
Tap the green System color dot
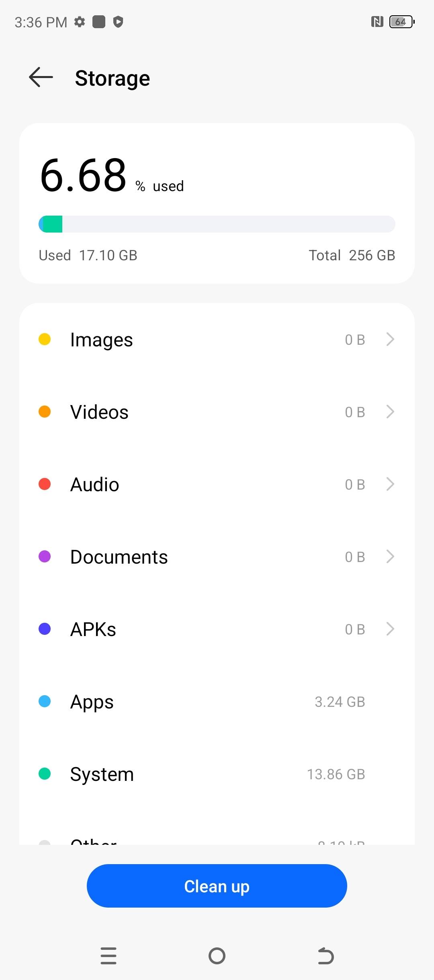coord(45,774)
